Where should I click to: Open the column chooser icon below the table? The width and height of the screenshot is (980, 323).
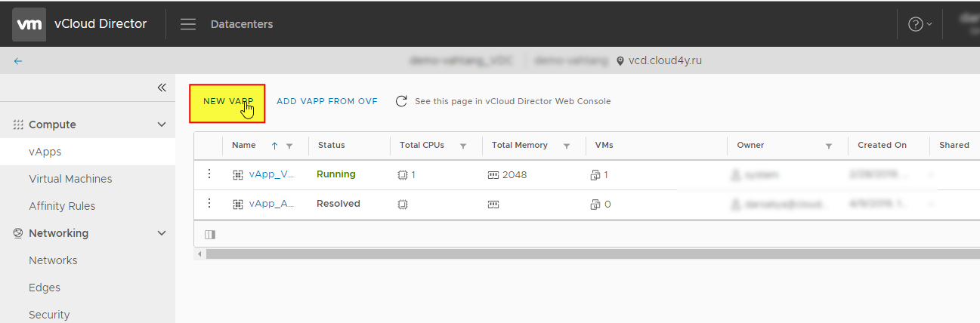[x=209, y=235]
